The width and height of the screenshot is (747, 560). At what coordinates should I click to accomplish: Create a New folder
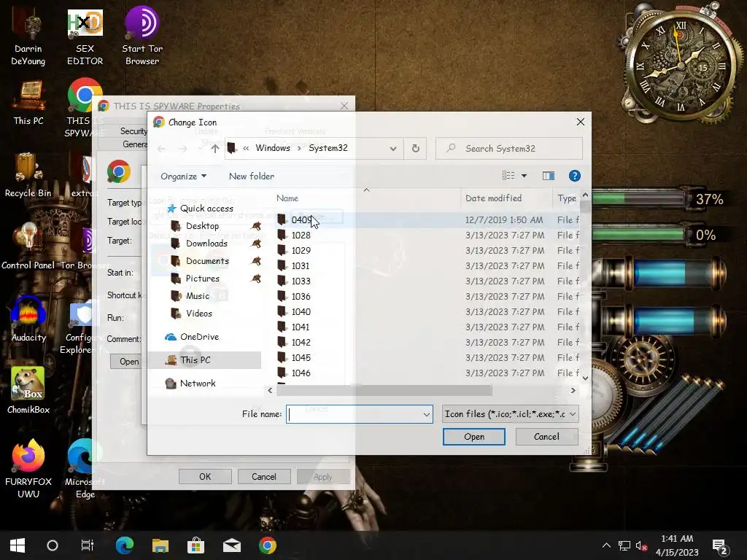coord(252,176)
